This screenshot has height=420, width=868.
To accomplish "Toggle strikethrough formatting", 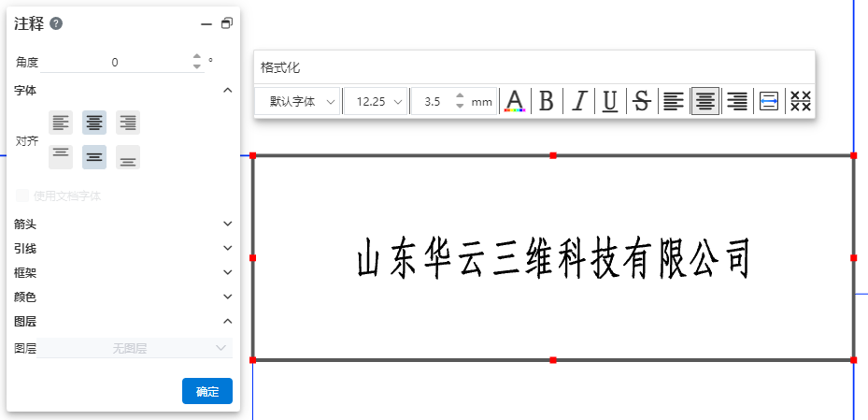I will click(x=642, y=101).
